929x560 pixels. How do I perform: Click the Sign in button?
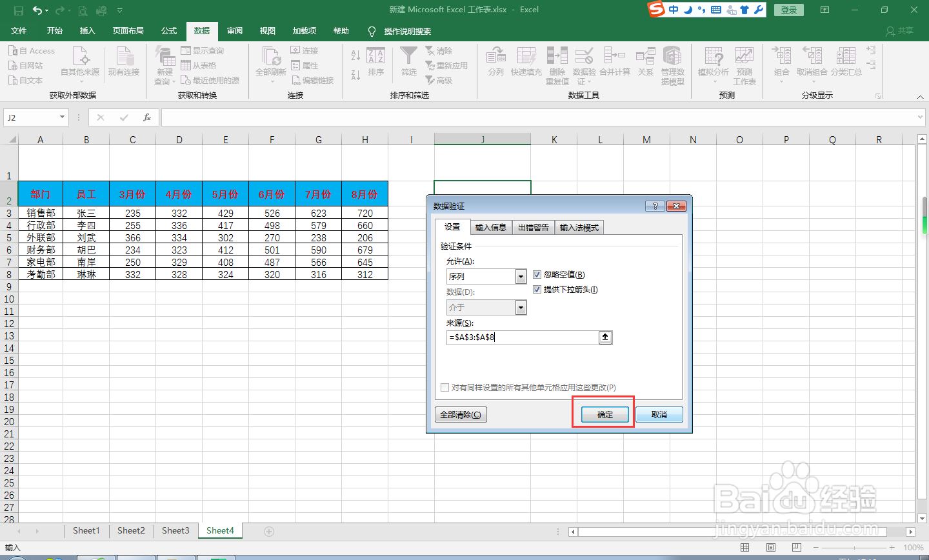pos(789,10)
